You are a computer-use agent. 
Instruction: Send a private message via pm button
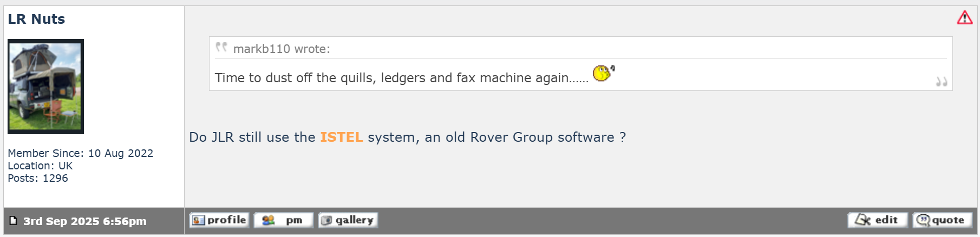[x=284, y=220]
